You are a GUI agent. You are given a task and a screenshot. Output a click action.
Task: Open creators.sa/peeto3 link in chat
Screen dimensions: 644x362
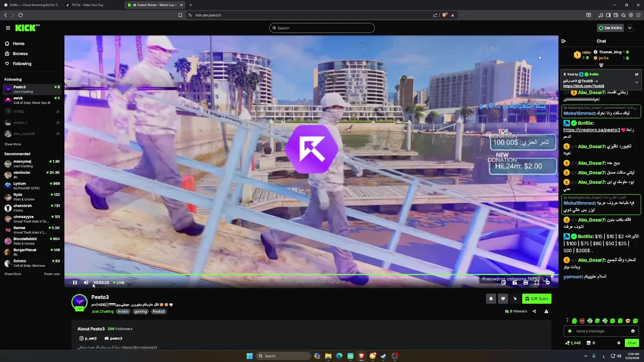pos(592,130)
